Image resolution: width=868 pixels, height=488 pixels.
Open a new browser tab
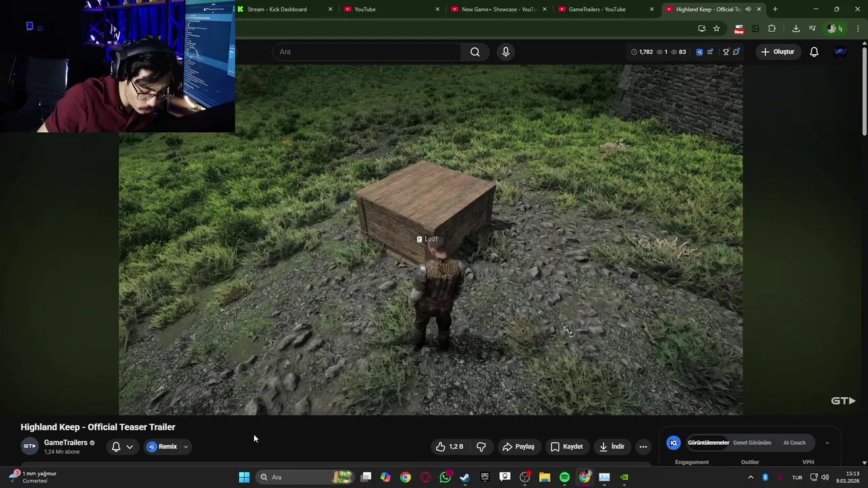point(775,9)
